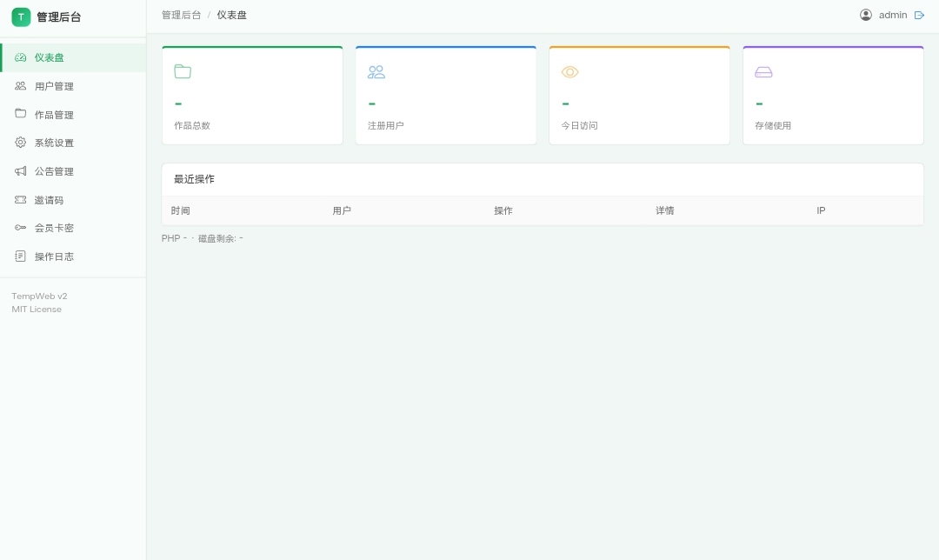Click the 管理后台 sidebar title
This screenshot has width=939, height=560.
click(x=59, y=17)
